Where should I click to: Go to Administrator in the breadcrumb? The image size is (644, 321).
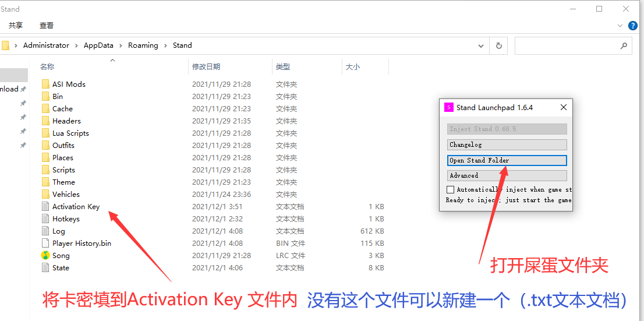click(x=47, y=45)
